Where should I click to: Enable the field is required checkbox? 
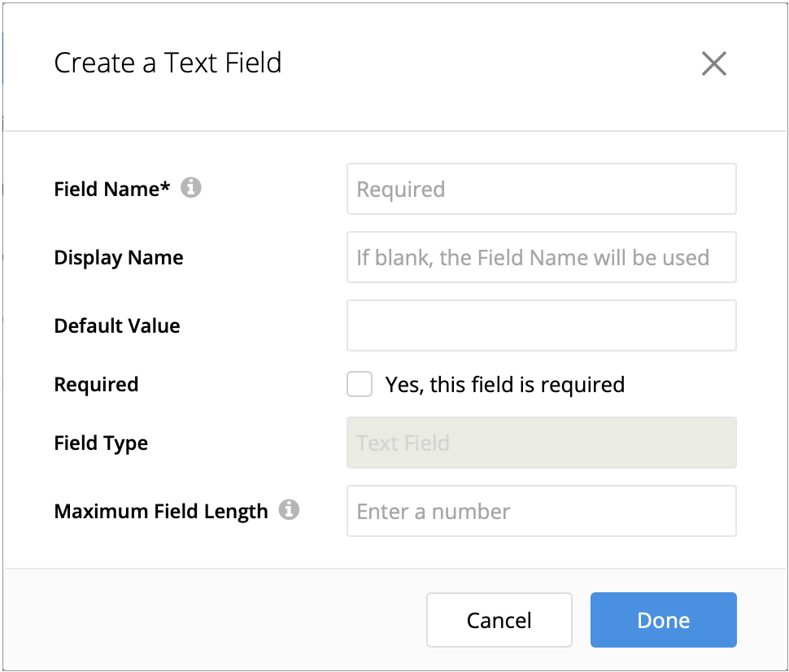pyautogui.click(x=360, y=384)
